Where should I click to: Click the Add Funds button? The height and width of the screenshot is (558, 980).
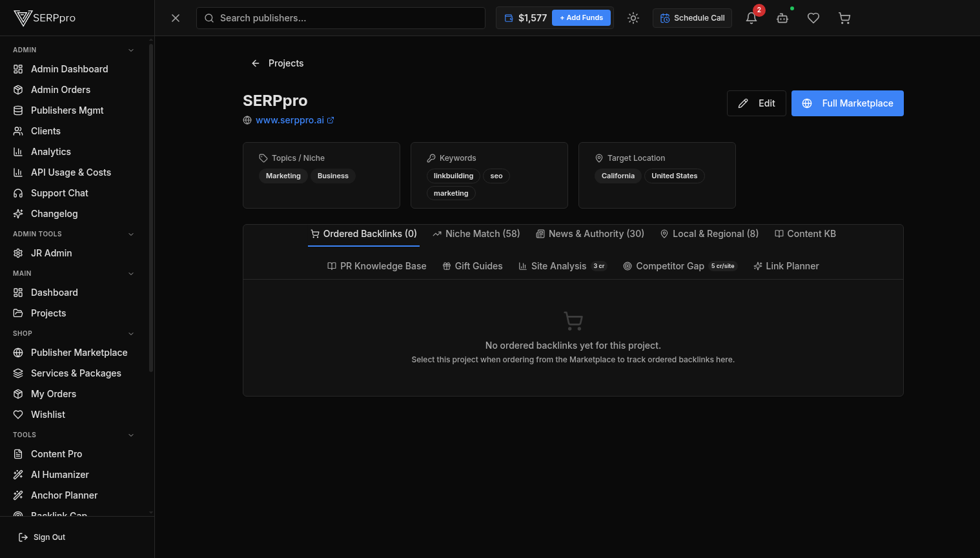click(x=581, y=17)
